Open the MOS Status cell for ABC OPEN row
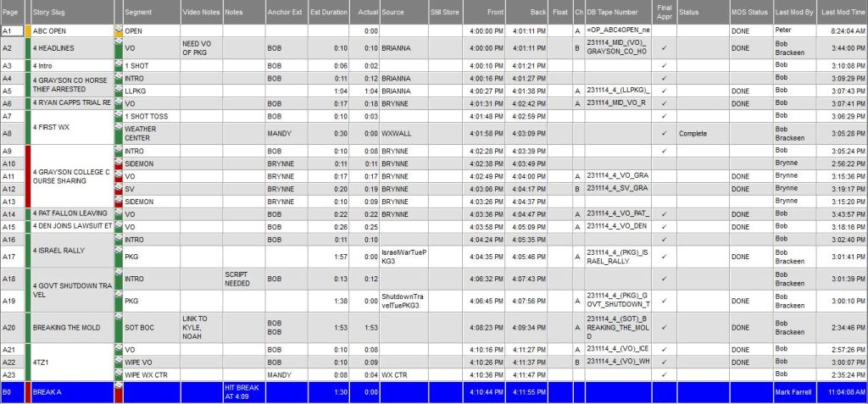 click(x=750, y=30)
